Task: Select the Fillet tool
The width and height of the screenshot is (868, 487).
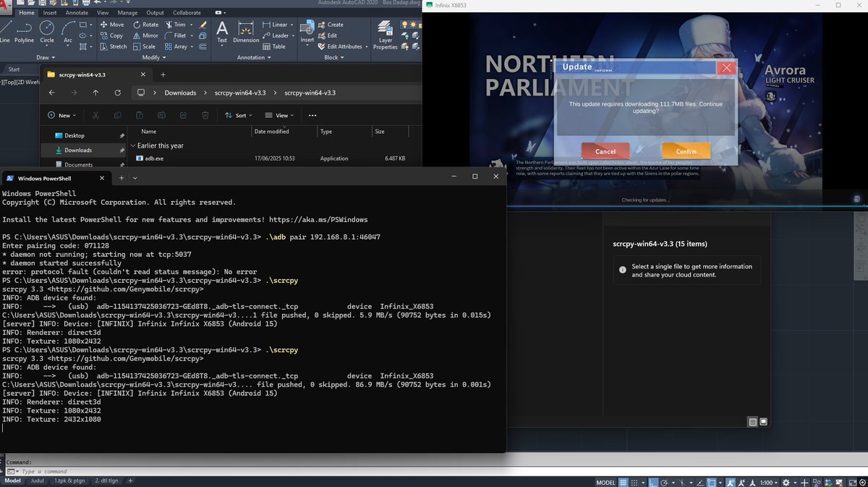Action: point(174,35)
